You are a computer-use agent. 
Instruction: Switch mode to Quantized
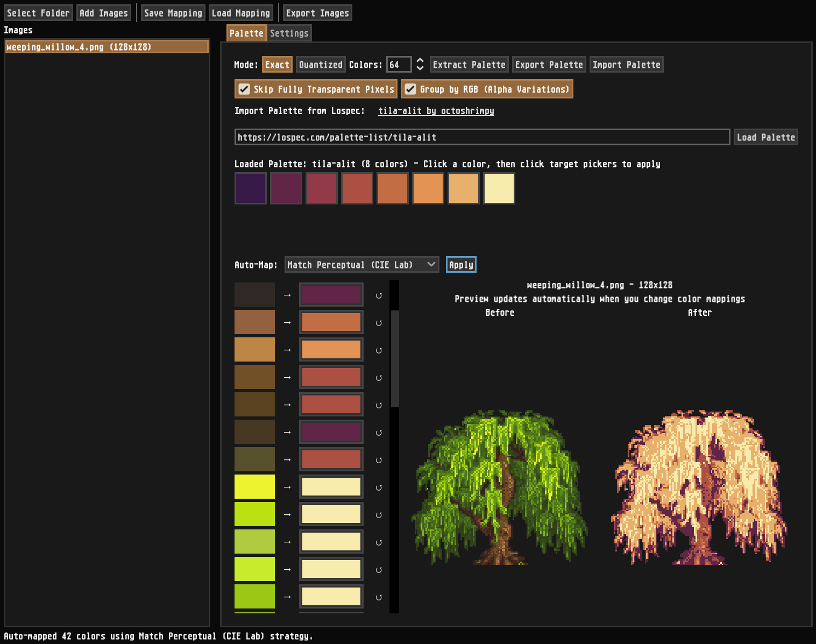(x=321, y=65)
